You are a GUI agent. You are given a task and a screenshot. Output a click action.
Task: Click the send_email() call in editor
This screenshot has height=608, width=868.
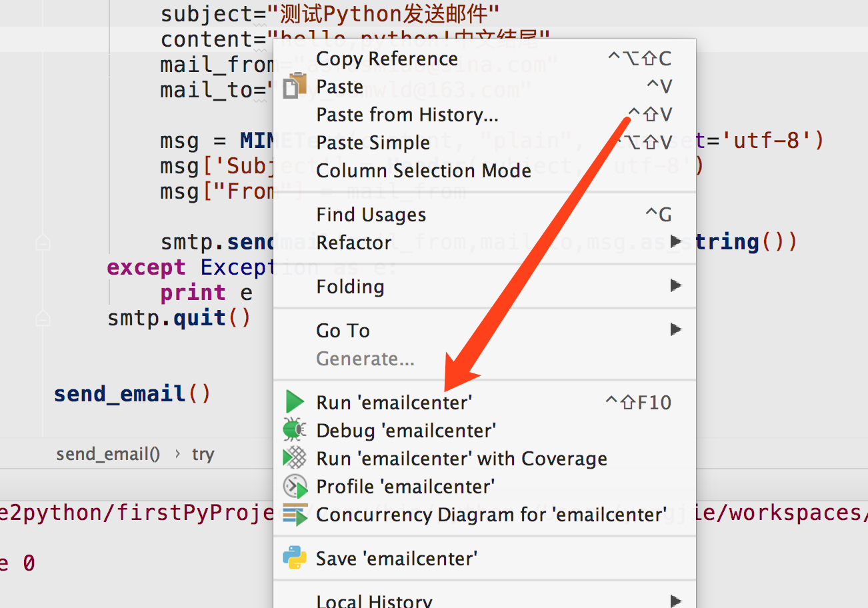point(132,393)
